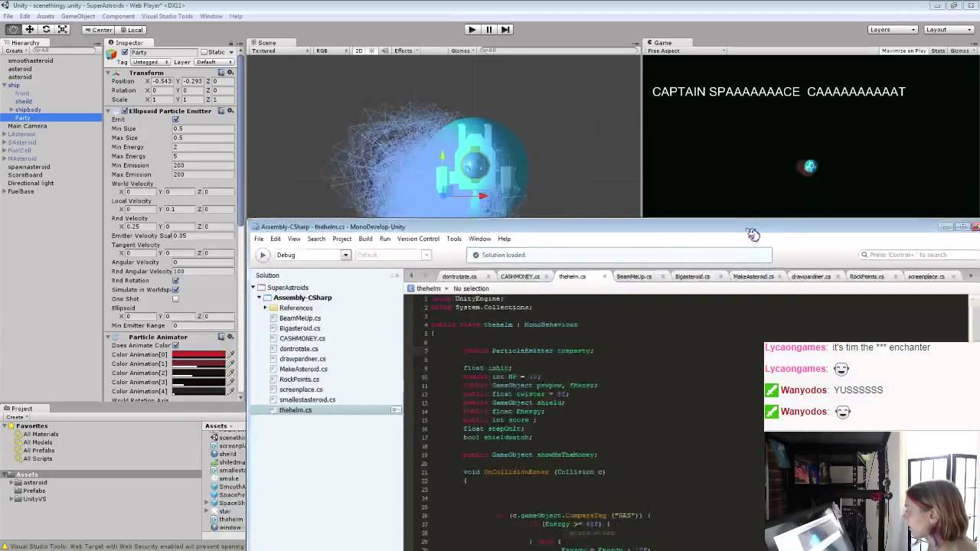Toggle 2D mode in Scene view
Viewport: 980px width, 551px height.
point(358,51)
